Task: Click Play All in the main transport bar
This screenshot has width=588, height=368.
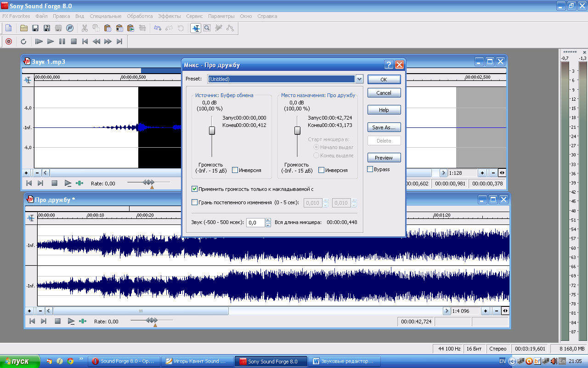Action: pos(39,41)
